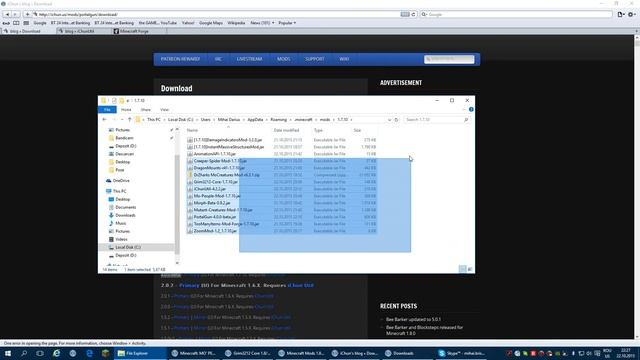The height and width of the screenshot is (360, 640).
Task: Select OneDrive in the navigation pane
Action: coord(121,180)
